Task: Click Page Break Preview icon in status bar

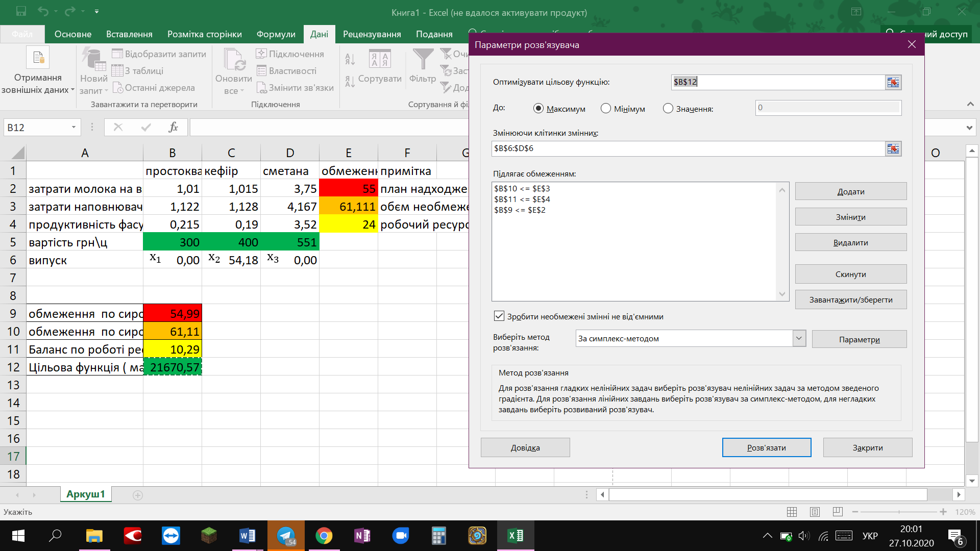Action: pos(838,511)
